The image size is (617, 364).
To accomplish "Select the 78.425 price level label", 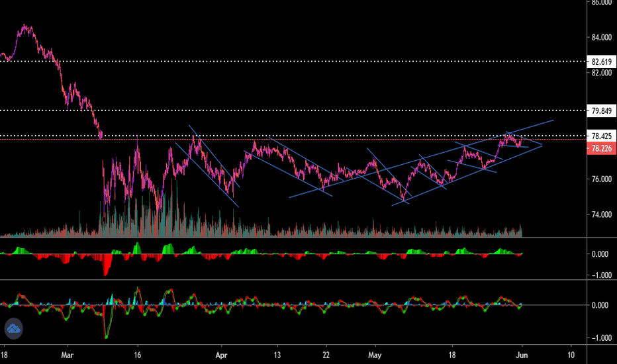I will (601, 136).
